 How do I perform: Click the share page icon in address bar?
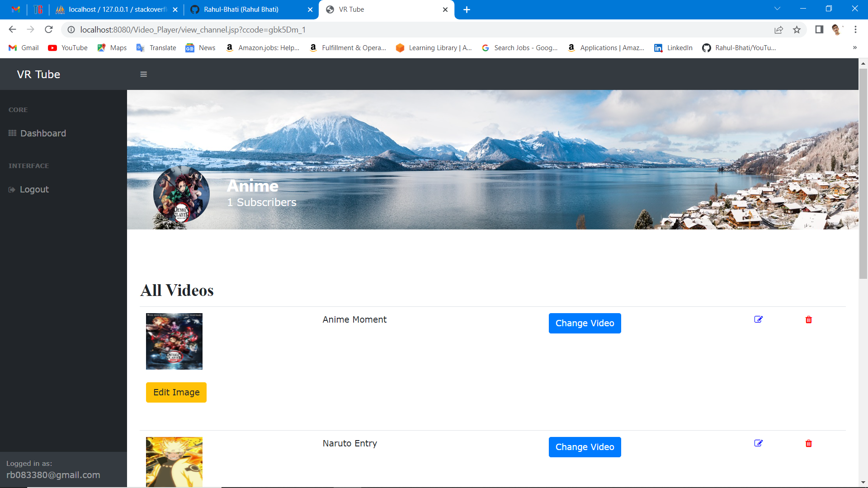778,30
